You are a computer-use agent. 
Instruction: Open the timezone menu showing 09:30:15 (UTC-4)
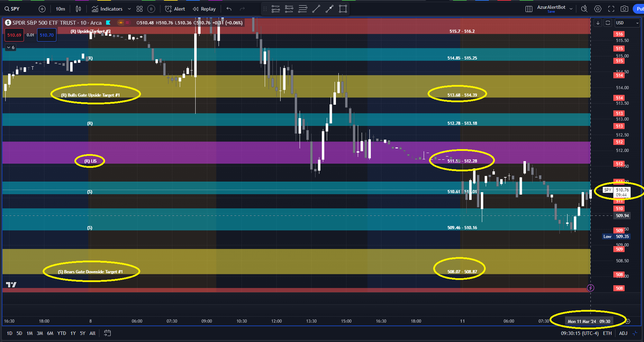580,333
